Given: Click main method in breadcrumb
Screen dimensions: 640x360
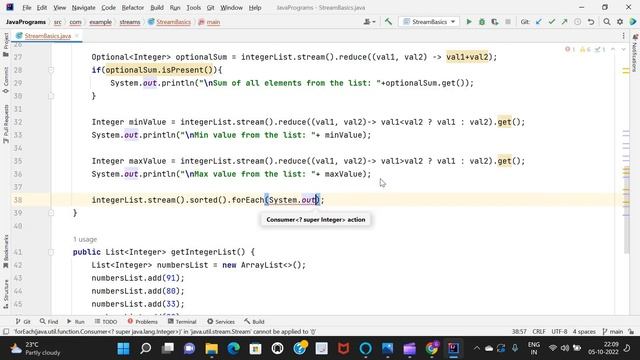Looking at the screenshot, I should coord(209,22).
